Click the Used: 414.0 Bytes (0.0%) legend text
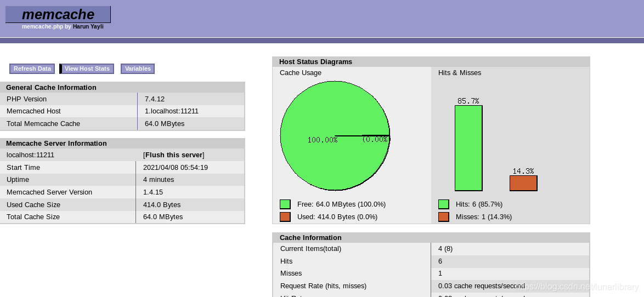The width and height of the screenshot is (644, 297). point(337,216)
